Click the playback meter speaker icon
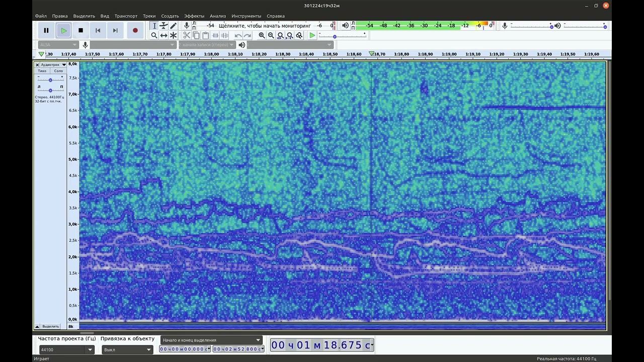Image resolution: width=644 pixels, height=362 pixels. (345, 25)
